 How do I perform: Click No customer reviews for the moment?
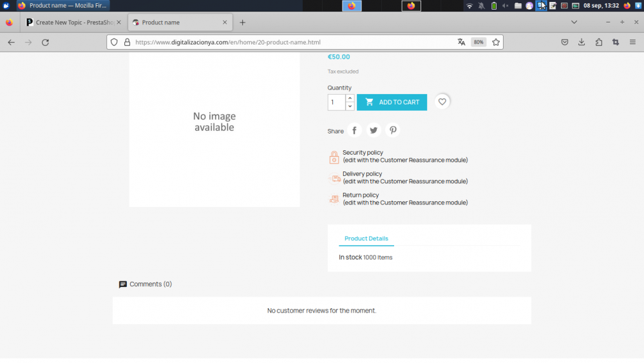tap(321, 310)
